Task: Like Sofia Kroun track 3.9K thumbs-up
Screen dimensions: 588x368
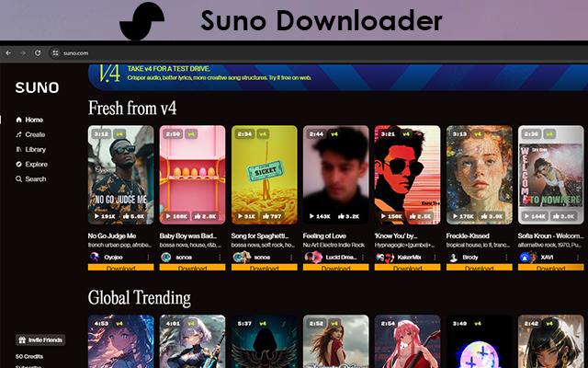Action: click(x=556, y=216)
